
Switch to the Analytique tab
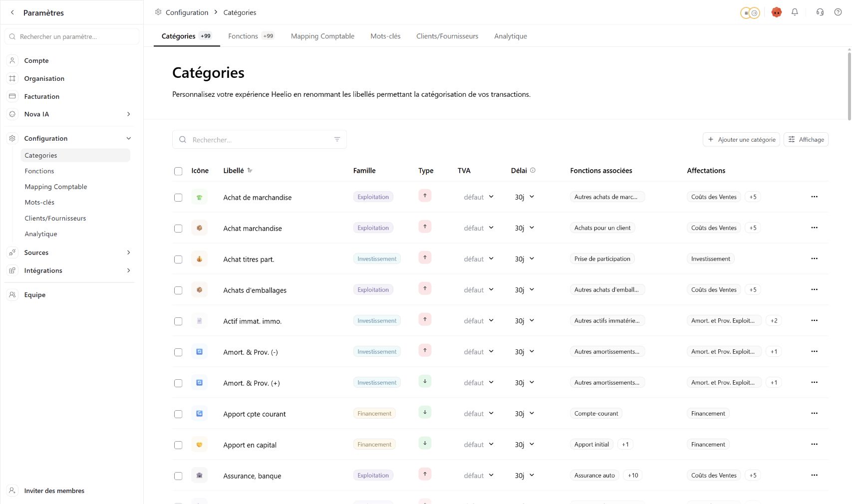tap(511, 36)
